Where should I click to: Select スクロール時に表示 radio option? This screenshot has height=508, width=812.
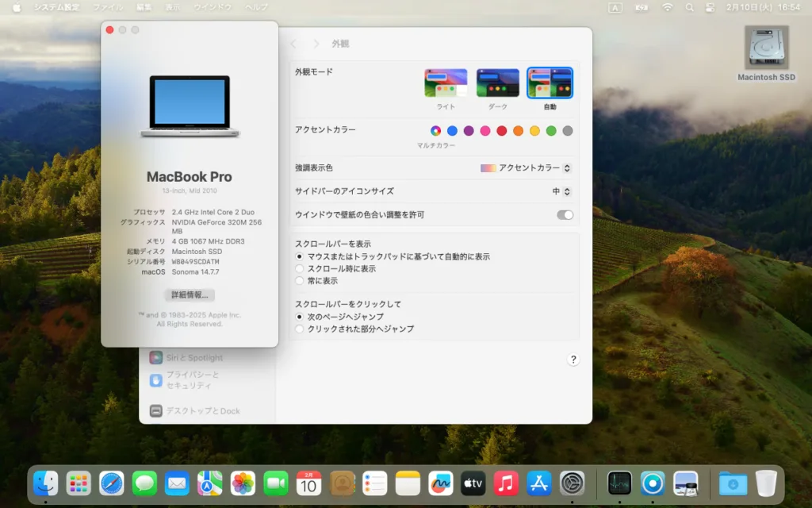coord(300,269)
